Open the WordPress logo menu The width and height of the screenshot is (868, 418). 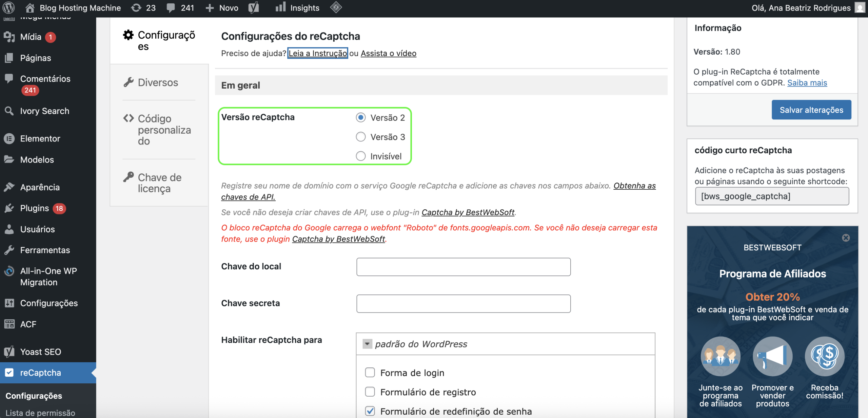coord(9,7)
